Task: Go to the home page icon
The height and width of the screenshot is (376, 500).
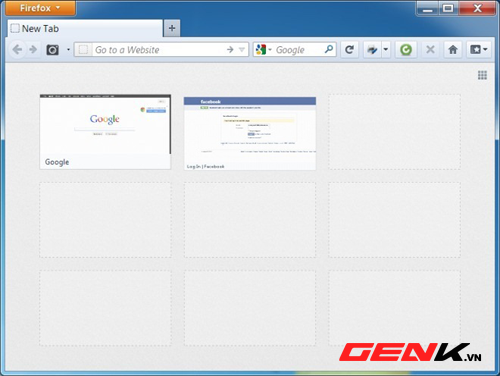Action: tap(453, 50)
